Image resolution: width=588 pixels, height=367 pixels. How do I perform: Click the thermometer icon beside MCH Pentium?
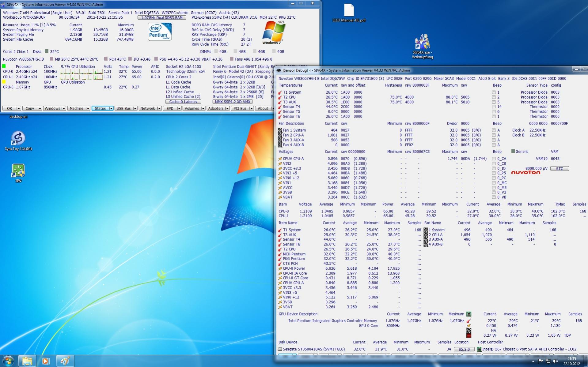280,254
